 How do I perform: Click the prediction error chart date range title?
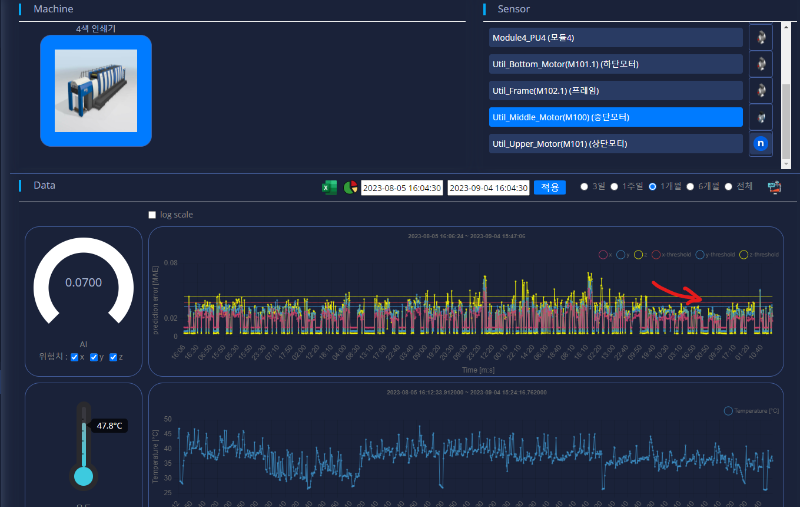coord(466,236)
